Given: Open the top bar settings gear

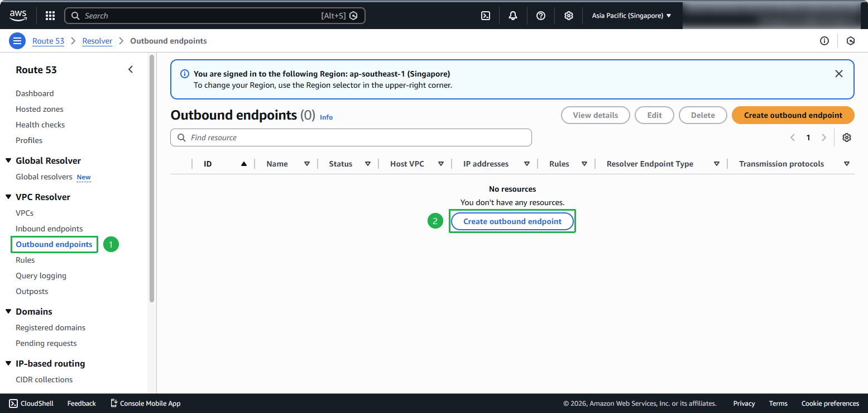Looking at the screenshot, I should pyautogui.click(x=568, y=16).
